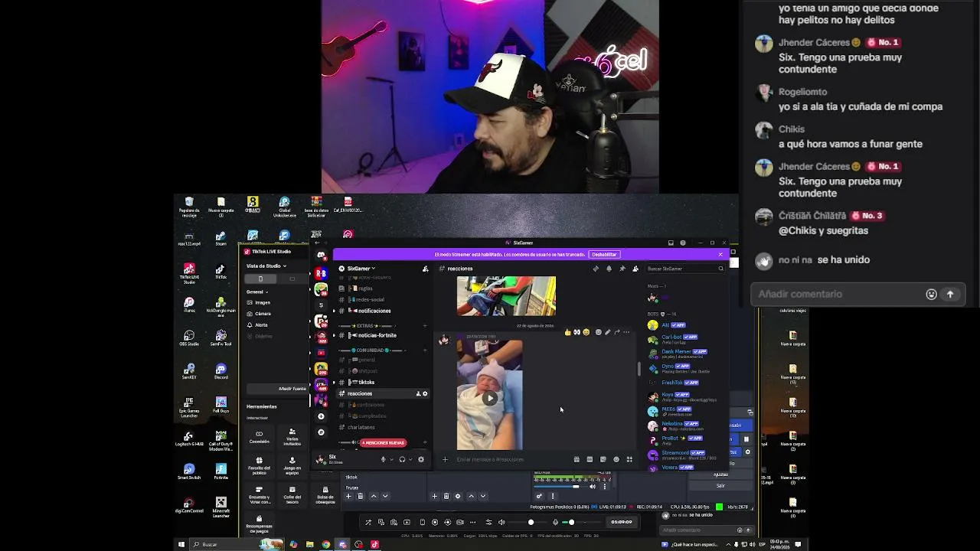This screenshot has width=980, height=551.
Task: Expand the SixGamer server dropdown
Action: tap(361, 269)
